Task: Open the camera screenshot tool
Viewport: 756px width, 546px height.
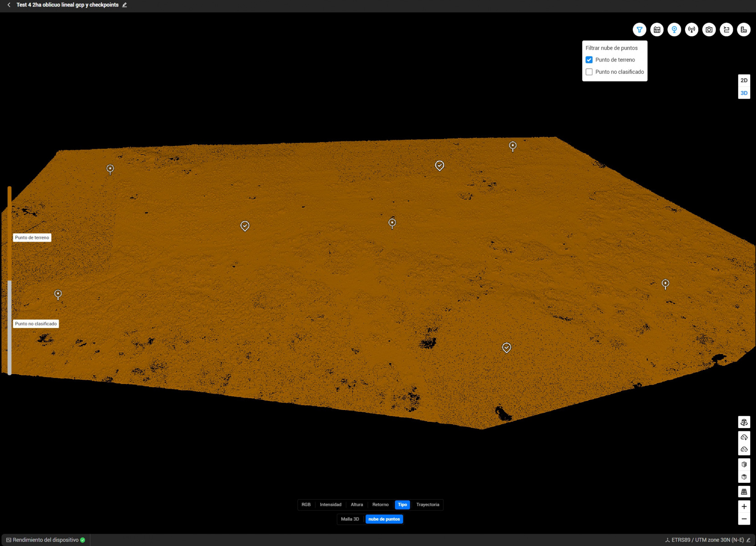Action: (x=709, y=30)
